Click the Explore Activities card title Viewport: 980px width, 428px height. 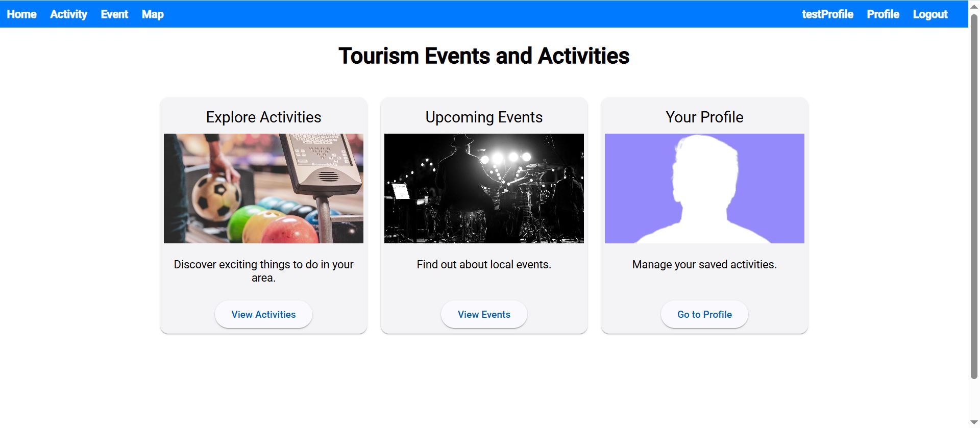(x=263, y=117)
